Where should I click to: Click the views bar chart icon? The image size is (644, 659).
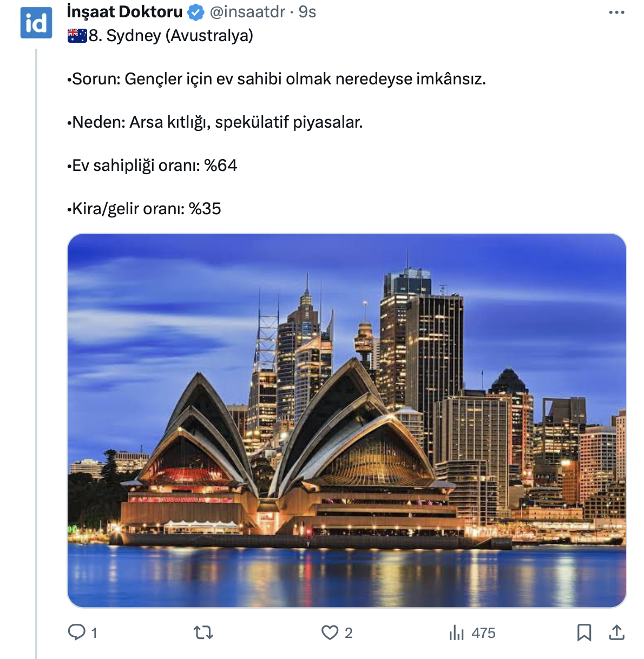tap(456, 632)
